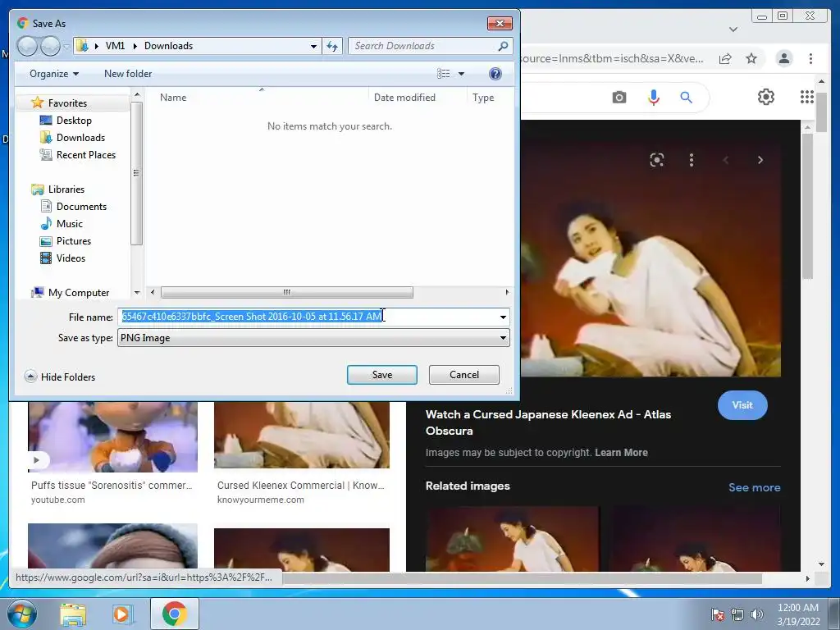Open the image preview more options menu
This screenshot has height=630, width=840.
pyautogui.click(x=691, y=160)
